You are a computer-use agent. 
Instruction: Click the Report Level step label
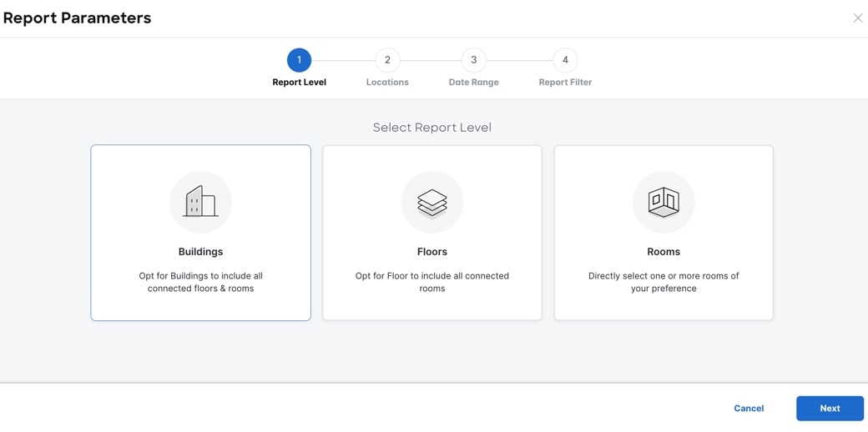(x=299, y=83)
